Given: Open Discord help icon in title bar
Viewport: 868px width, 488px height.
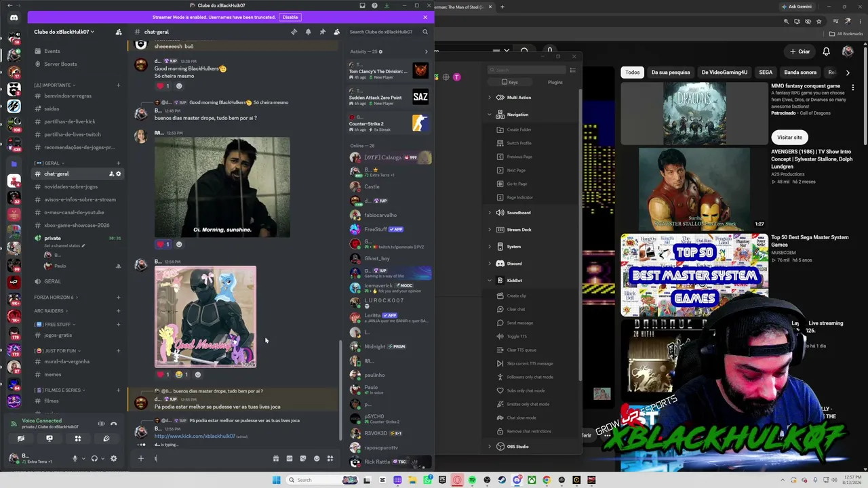Looking at the screenshot, I should pos(374,5).
